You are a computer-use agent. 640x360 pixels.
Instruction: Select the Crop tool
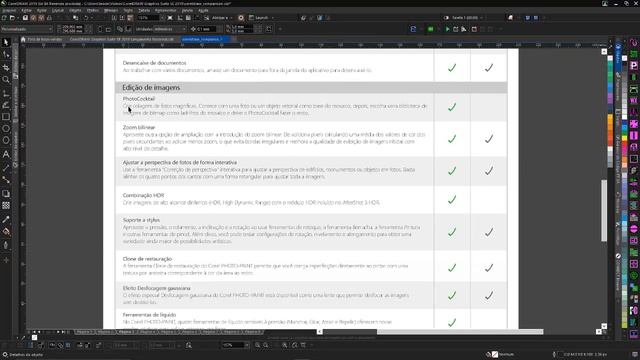click(x=6, y=67)
